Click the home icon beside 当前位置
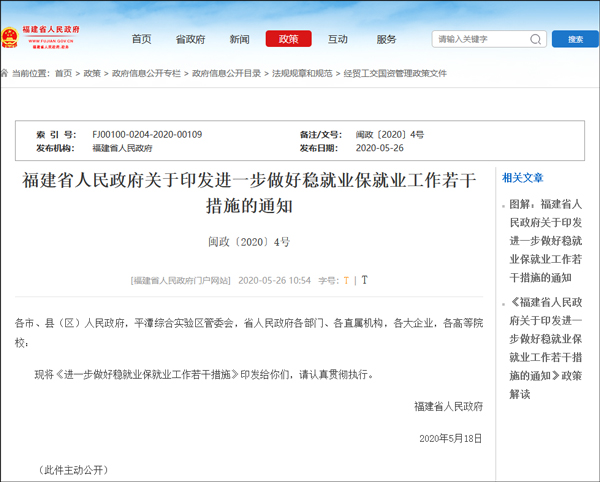This screenshot has height=482, width=600. pos(4,73)
